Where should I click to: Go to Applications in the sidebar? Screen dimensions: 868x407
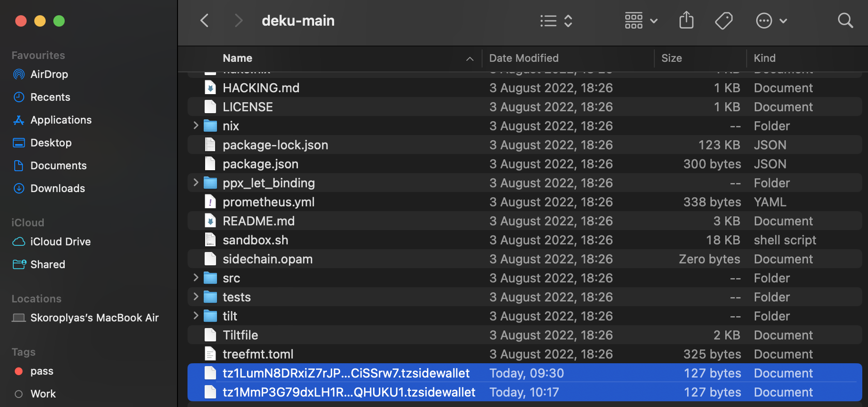coord(60,120)
